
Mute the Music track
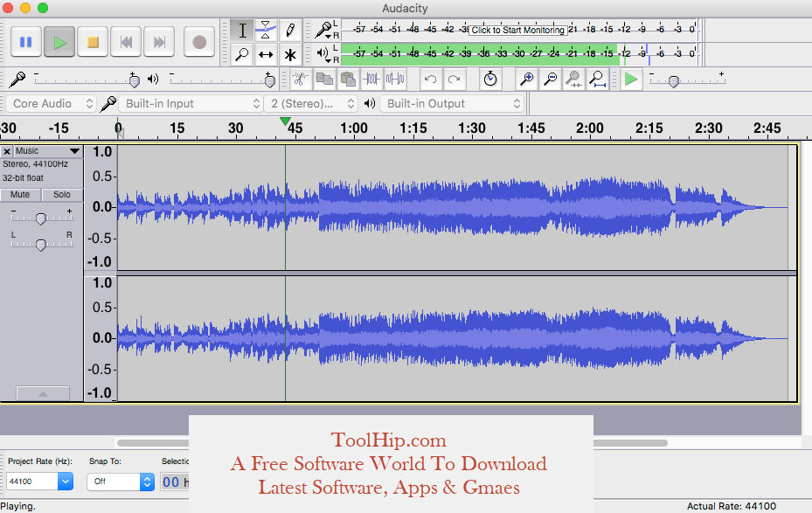tap(20, 195)
